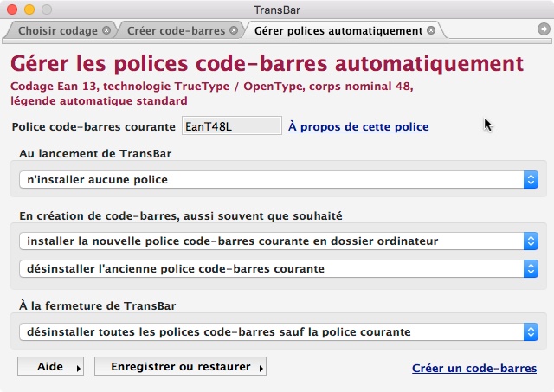
Task: Click the Police code-barres courante text field
Action: tap(231, 126)
